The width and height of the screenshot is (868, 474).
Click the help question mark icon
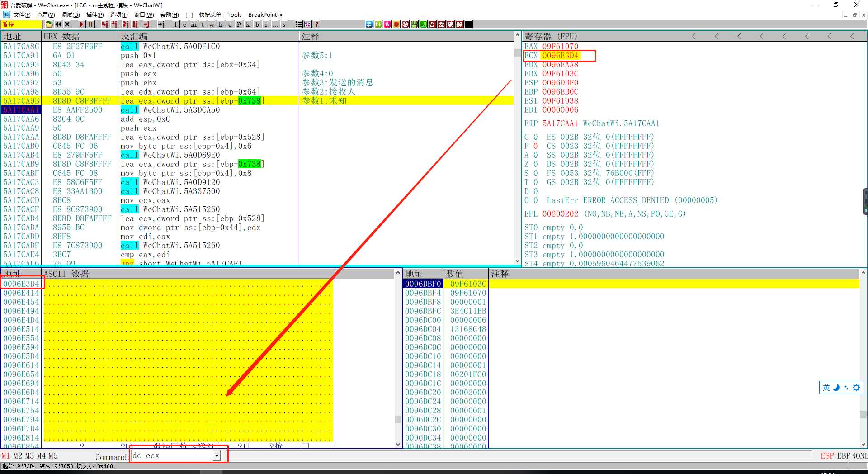pyautogui.click(x=317, y=24)
